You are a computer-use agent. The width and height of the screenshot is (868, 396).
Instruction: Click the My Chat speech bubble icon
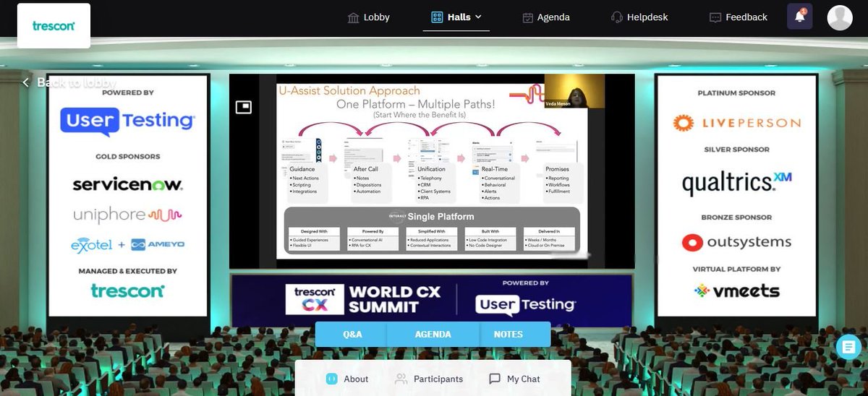[x=495, y=379]
